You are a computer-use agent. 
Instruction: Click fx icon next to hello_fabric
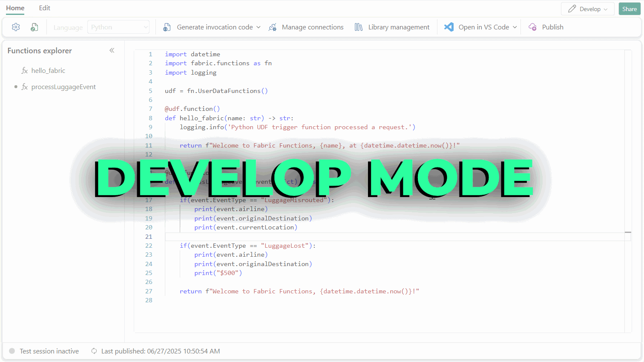tap(25, 71)
